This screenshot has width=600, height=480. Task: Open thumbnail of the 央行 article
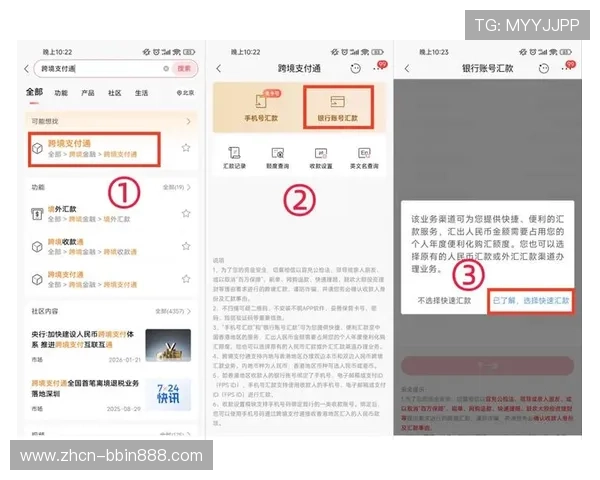(168, 345)
